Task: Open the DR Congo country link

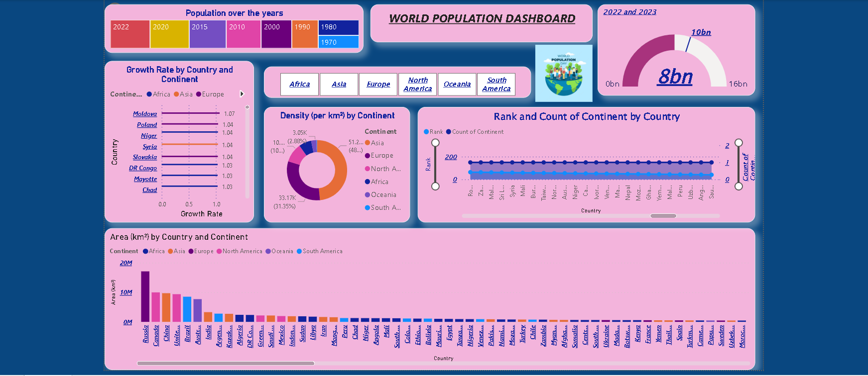Action: point(142,168)
